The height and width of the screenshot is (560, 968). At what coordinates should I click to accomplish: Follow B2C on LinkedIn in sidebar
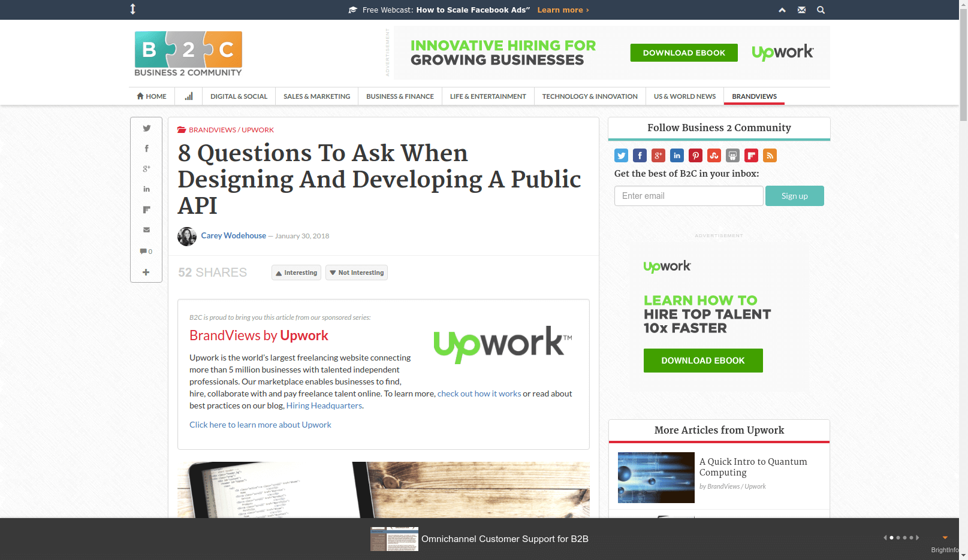point(677,156)
